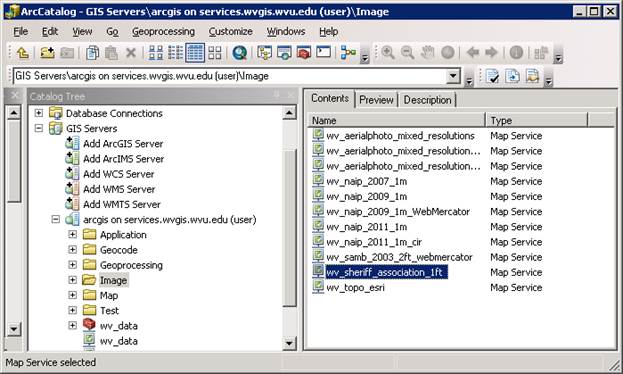Open the red ArcToolbox window icon
The width and height of the screenshot is (623, 374).
pos(304,52)
